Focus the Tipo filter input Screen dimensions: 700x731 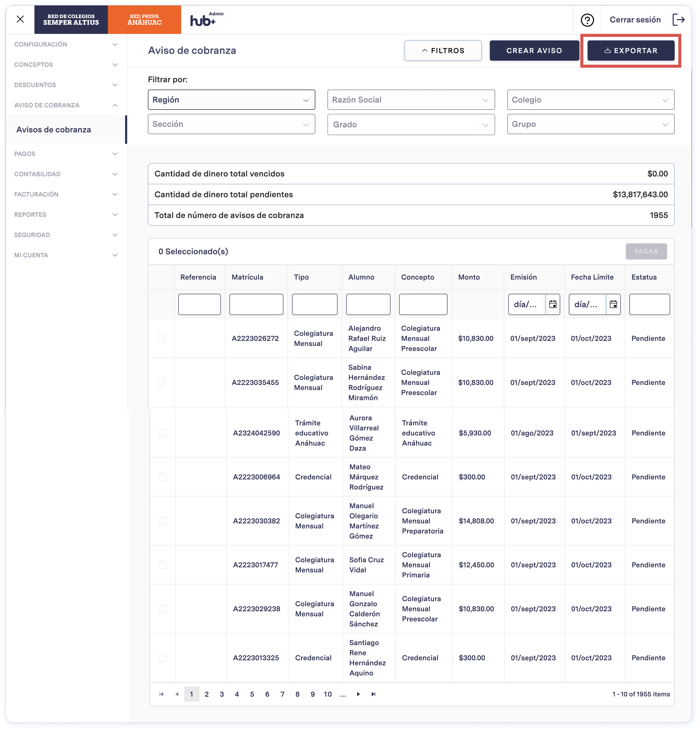(314, 304)
